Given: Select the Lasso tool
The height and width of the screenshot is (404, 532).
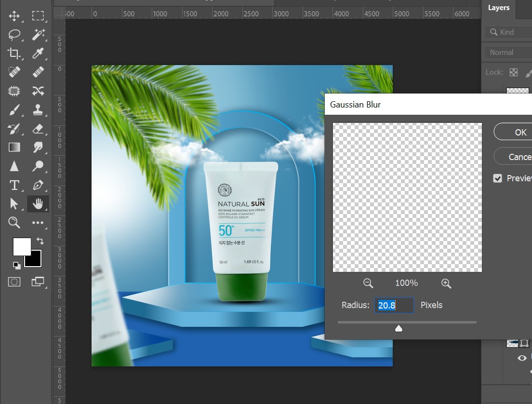Looking at the screenshot, I should click(14, 35).
